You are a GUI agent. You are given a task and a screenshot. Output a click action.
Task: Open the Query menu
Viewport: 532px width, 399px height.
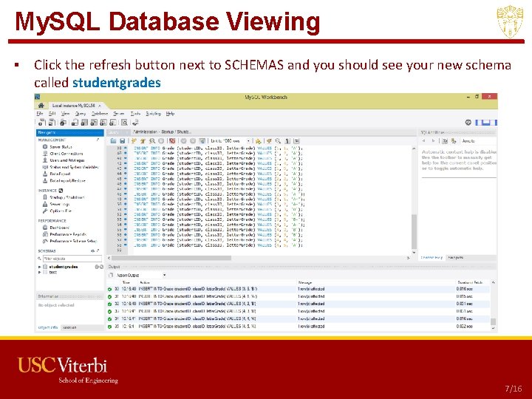(81, 114)
